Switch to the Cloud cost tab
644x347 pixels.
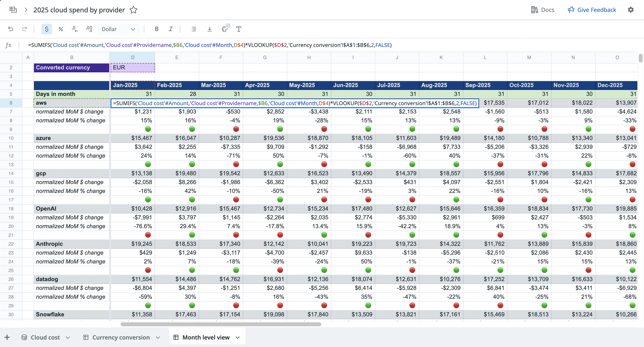(x=45, y=338)
